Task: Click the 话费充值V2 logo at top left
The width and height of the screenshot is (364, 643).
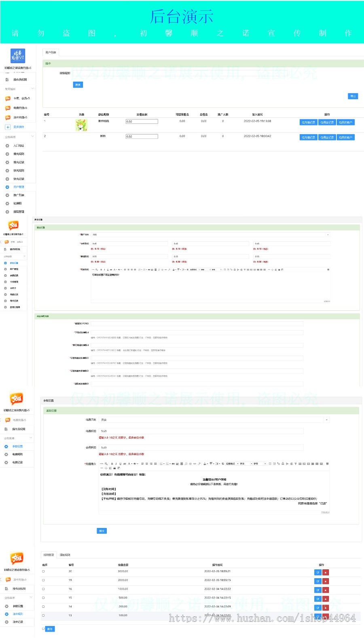Action: 18,56
